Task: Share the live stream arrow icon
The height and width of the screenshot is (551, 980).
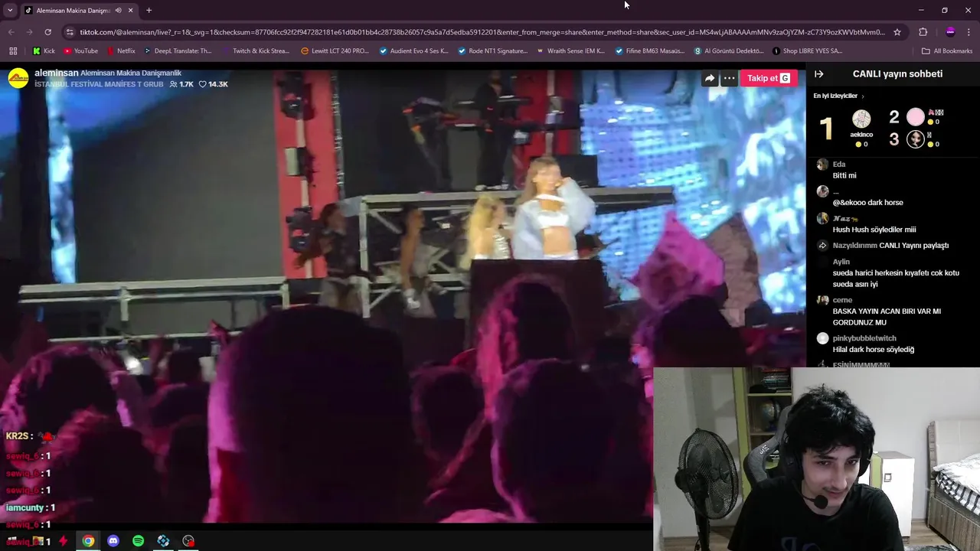Action: (710, 78)
